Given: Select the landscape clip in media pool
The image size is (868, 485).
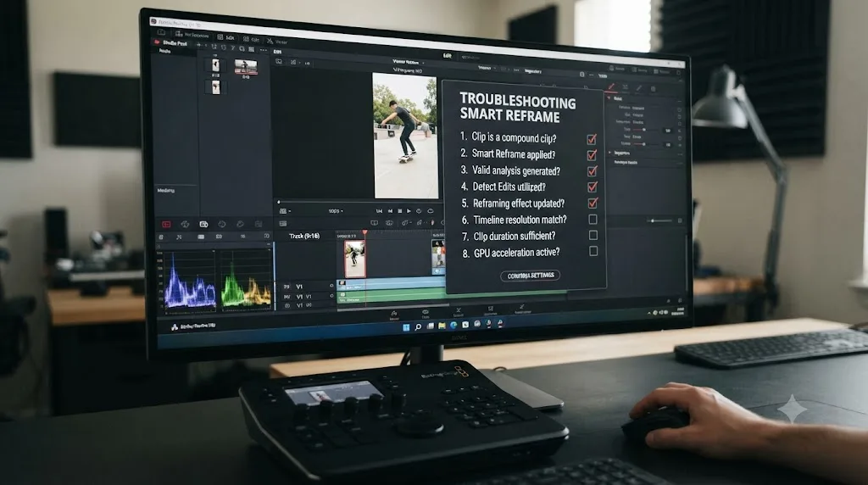Looking at the screenshot, I should coord(245,67).
